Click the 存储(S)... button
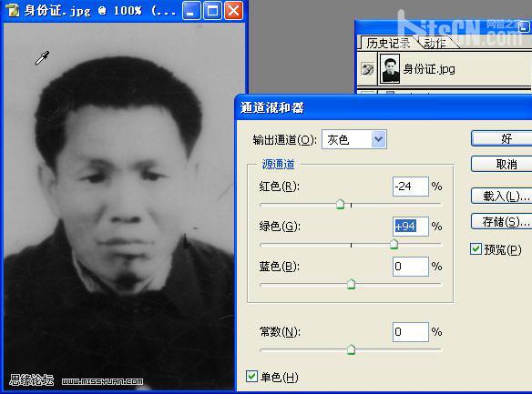This screenshot has height=394, width=532. [x=502, y=221]
